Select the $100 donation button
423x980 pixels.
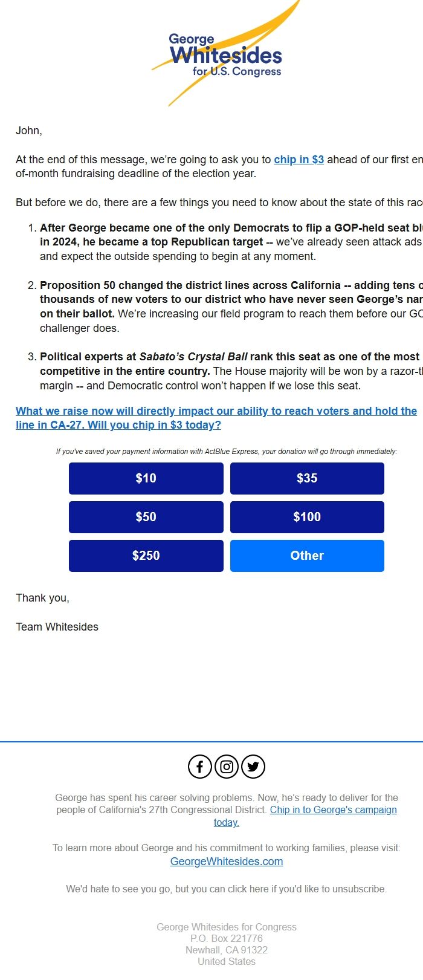click(x=307, y=517)
